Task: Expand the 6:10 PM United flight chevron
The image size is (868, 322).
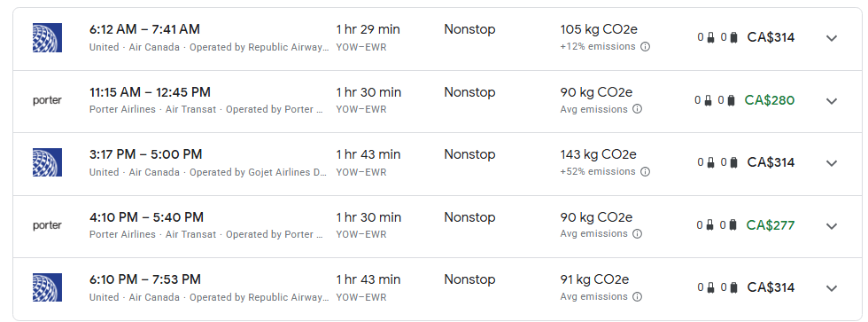Action: [832, 288]
